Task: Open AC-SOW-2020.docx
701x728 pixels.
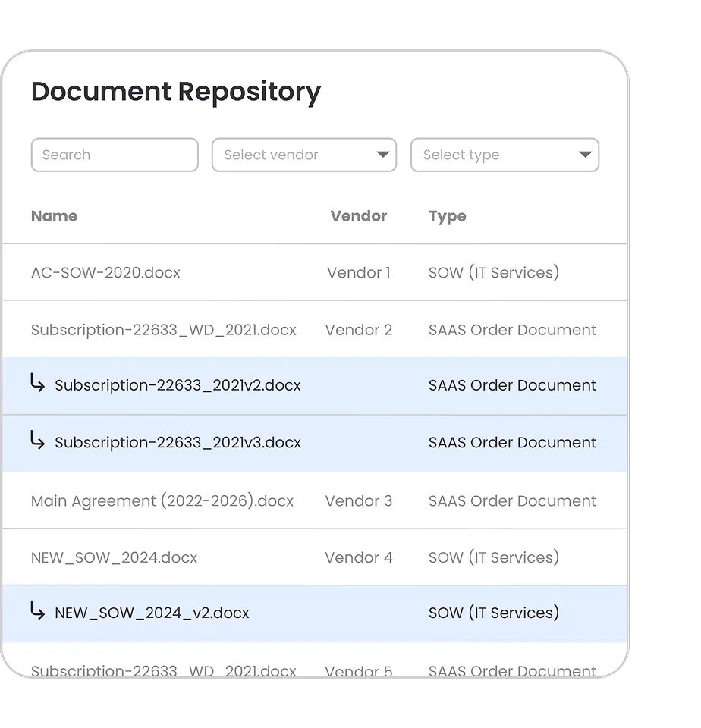Action: point(106,272)
